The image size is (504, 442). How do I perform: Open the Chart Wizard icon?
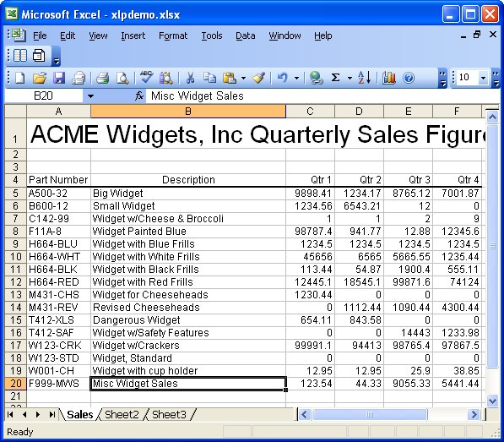(x=389, y=78)
